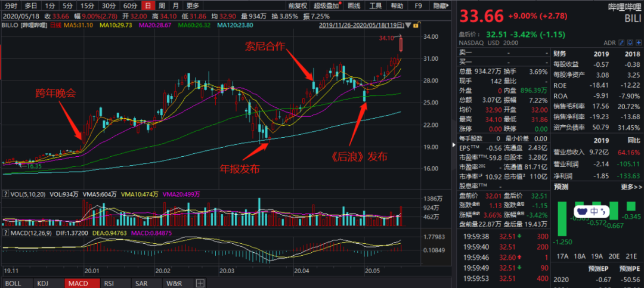Click the MA5:31.10 moving average label
The height and width of the screenshot is (288, 644).
click(x=78, y=26)
